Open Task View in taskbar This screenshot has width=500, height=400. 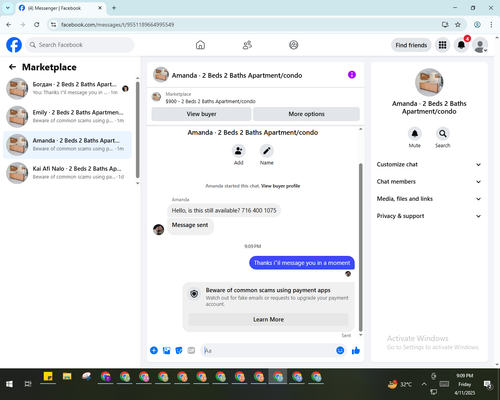tap(28, 384)
